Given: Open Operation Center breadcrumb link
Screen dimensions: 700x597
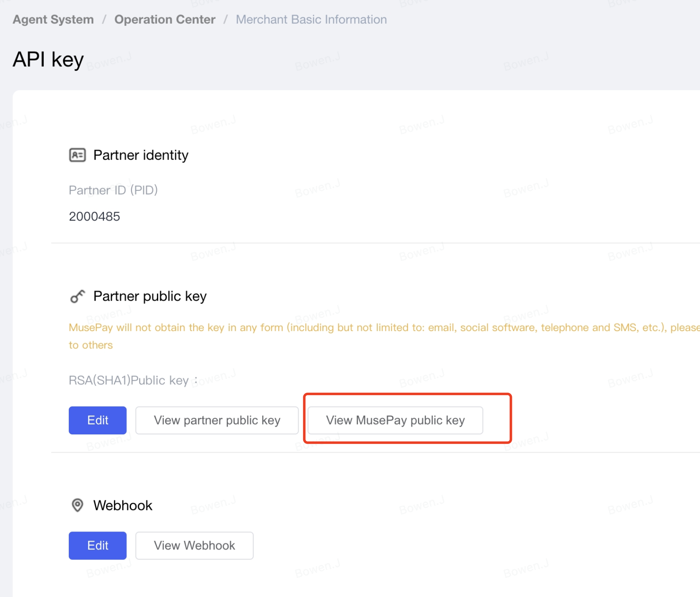Looking at the screenshot, I should click(165, 20).
